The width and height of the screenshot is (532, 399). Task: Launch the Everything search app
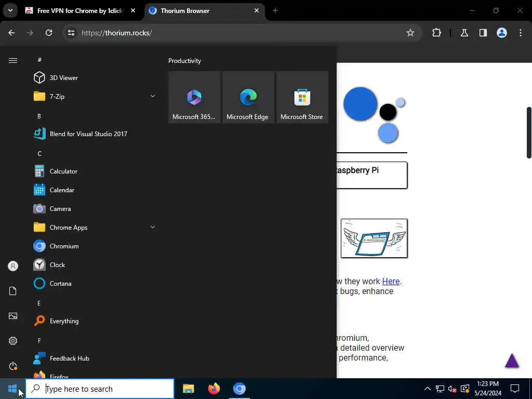tap(95, 321)
